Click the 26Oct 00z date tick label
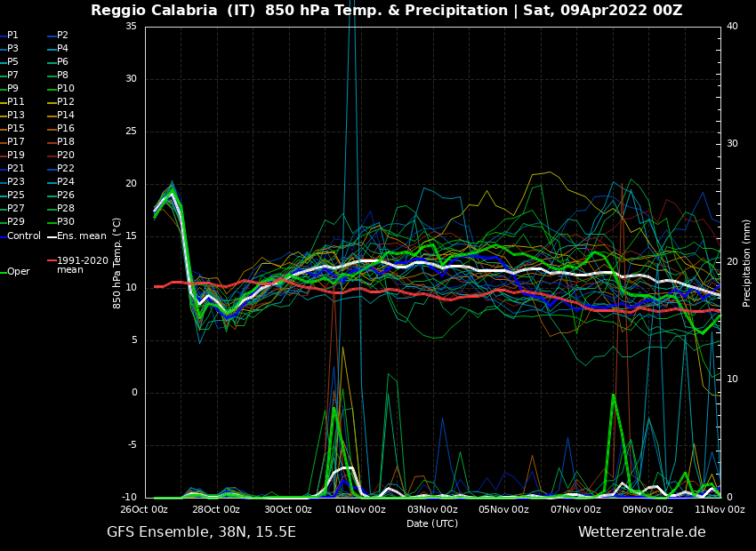756x551 pixels. point(144,510)
